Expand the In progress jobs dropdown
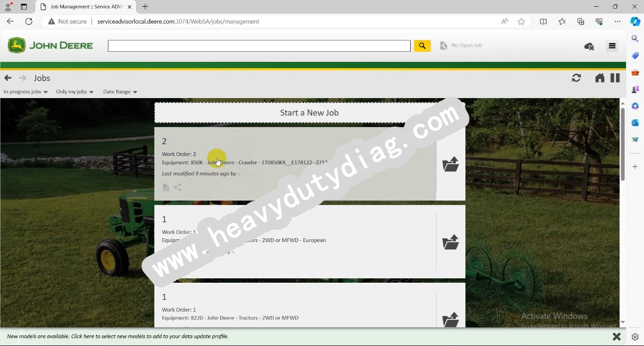Screen dimensions: 644x346 (x=26, y=91)
